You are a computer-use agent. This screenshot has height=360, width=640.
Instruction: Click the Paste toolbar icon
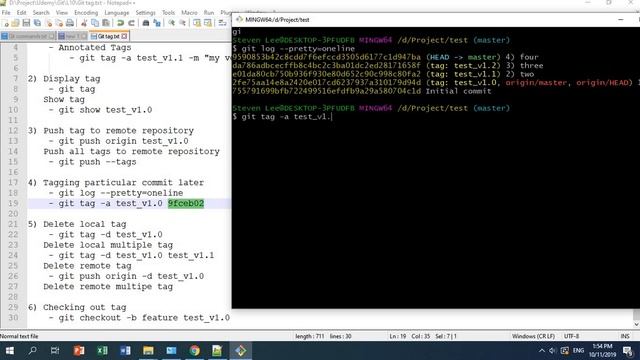point(106,23)
